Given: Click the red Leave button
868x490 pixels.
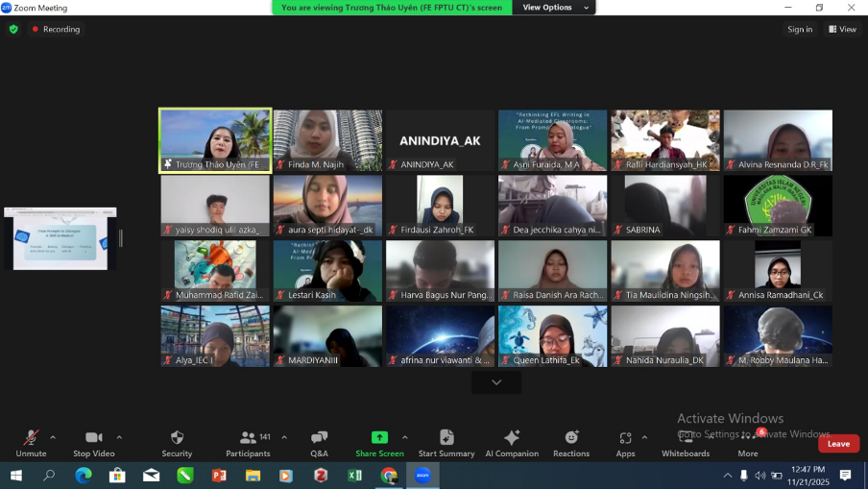Looking at the screenshot, I should click(x=838, y=444).
